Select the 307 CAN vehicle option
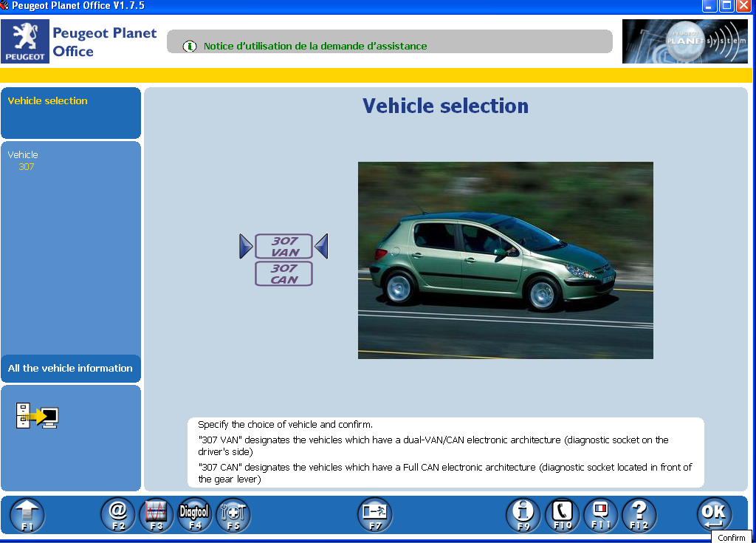This screenshot has height=543, width=756. 284,273
